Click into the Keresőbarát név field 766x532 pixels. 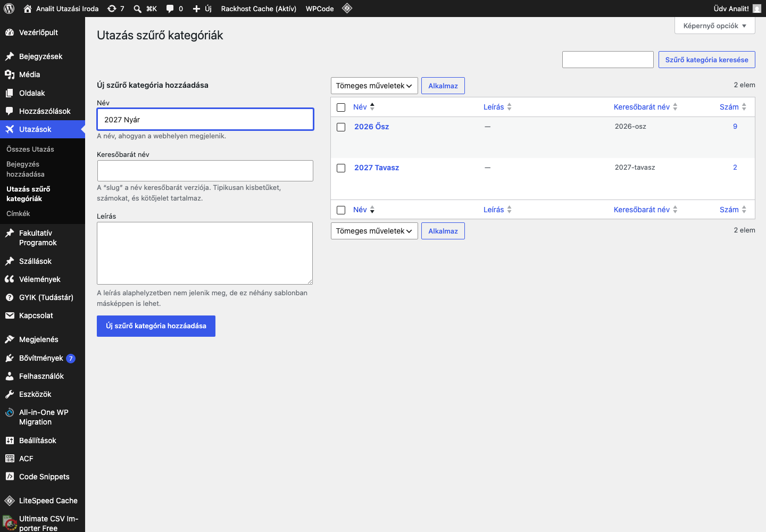coord(205,171)
